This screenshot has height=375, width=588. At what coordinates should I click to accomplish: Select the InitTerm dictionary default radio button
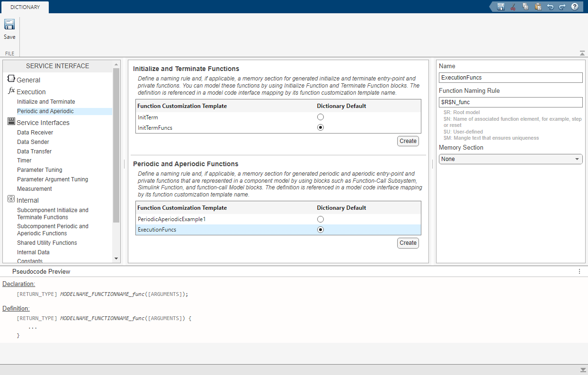(321, 117)
